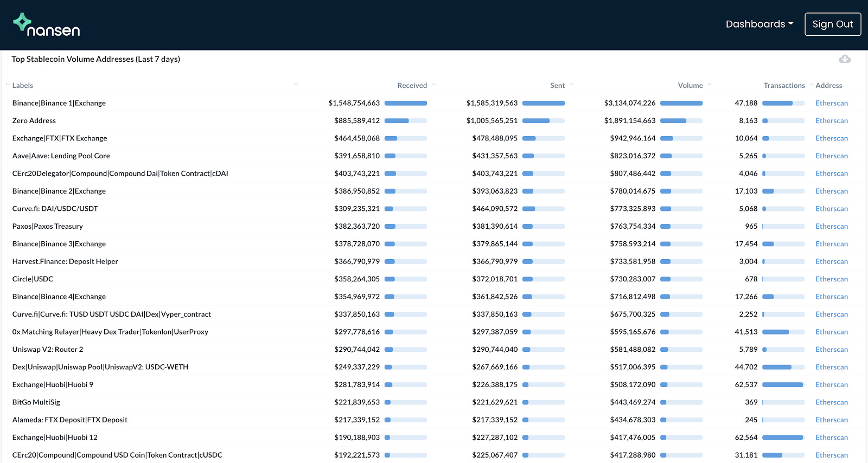Click the Address column header
The width and height of the screenshot is (868, 463).
[x=829, y=85]
